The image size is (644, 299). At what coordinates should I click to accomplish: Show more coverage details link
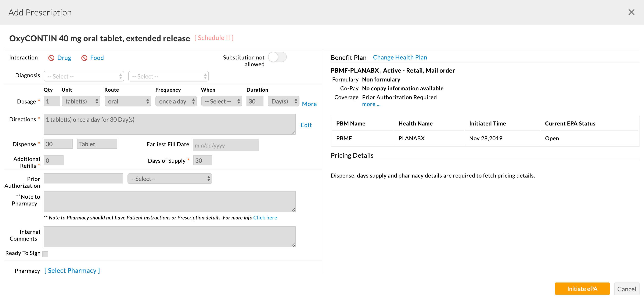point(371,104)
